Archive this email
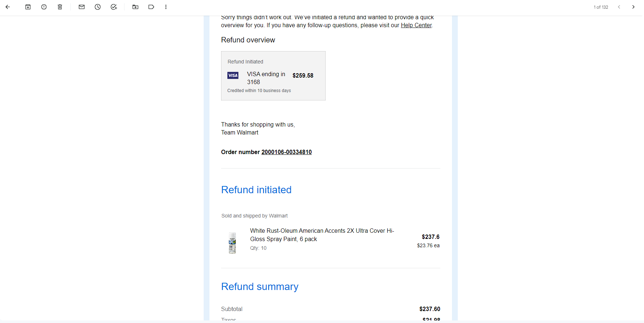 28,7
